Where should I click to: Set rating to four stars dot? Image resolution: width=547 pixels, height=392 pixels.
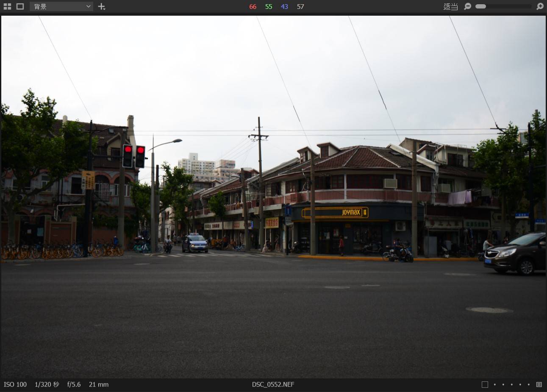point(520,384)
